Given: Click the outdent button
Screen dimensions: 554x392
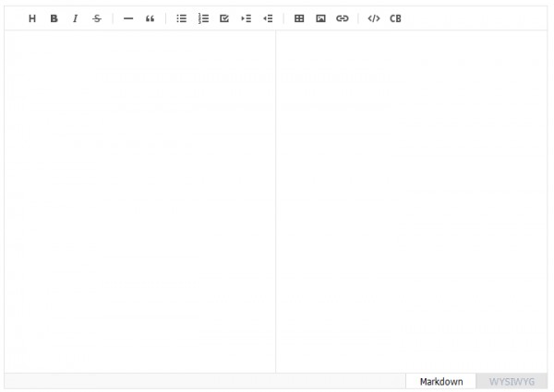Looking at the screenshot, I should click(x=268, y=18).
